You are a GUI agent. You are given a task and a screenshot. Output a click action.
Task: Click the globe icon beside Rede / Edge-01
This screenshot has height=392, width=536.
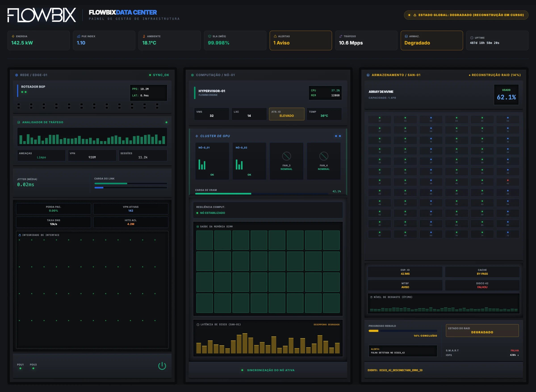tap(17, 75)
